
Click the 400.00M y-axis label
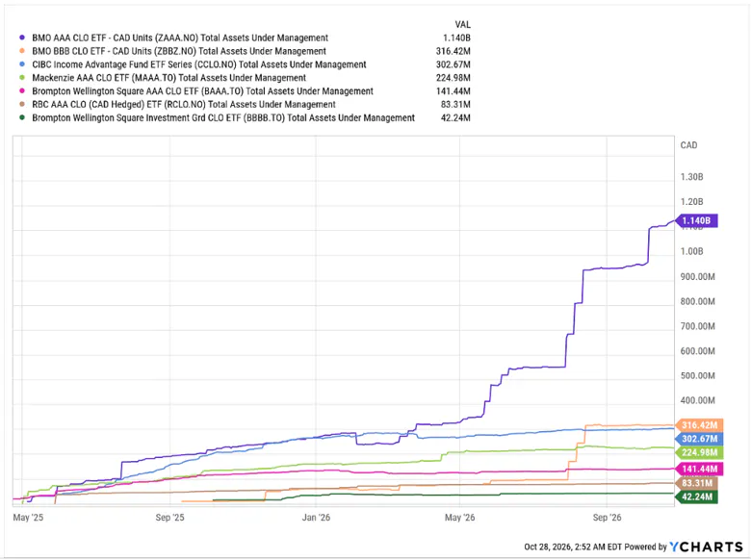coord(697,400)
